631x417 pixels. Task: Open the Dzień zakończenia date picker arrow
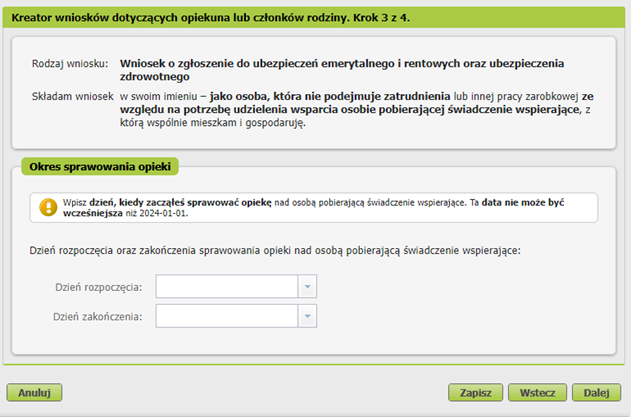point(307,316)
